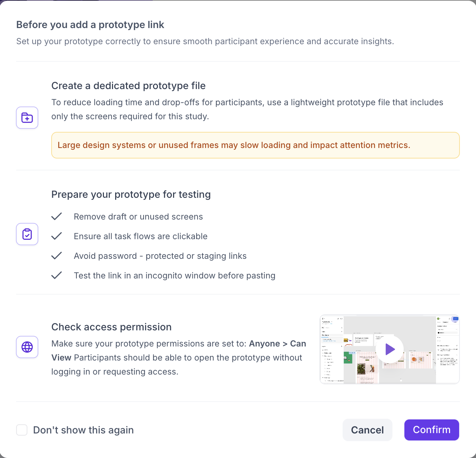Click the folder-plus prototype file icon
Screen dimensions: 476x458
(27, 118)
